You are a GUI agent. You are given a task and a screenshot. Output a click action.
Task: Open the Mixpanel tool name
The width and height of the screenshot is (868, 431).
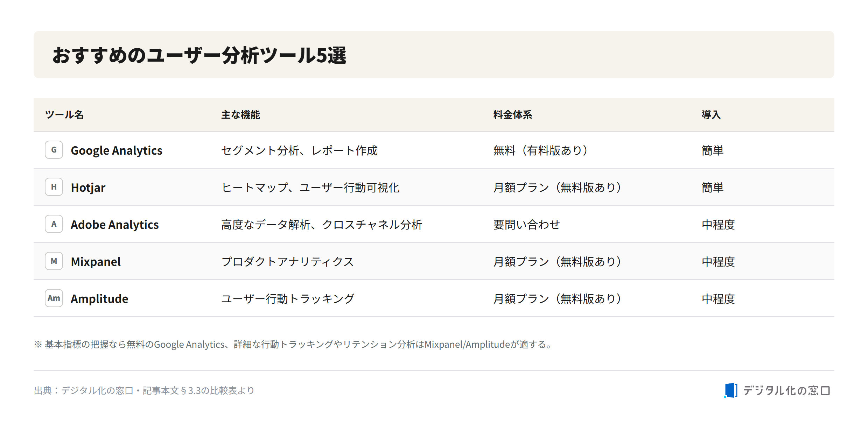click(x=96, y=262)
